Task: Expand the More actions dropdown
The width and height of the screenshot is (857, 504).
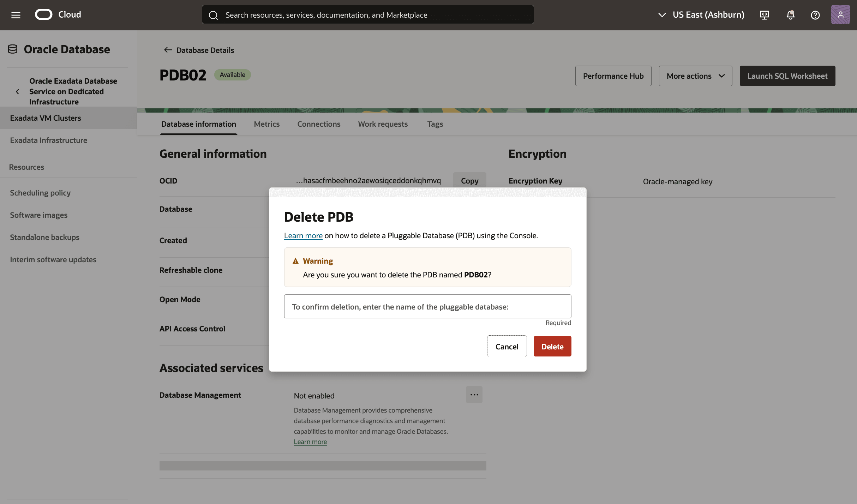Action: pyautogui.click(x=695, y=76)
